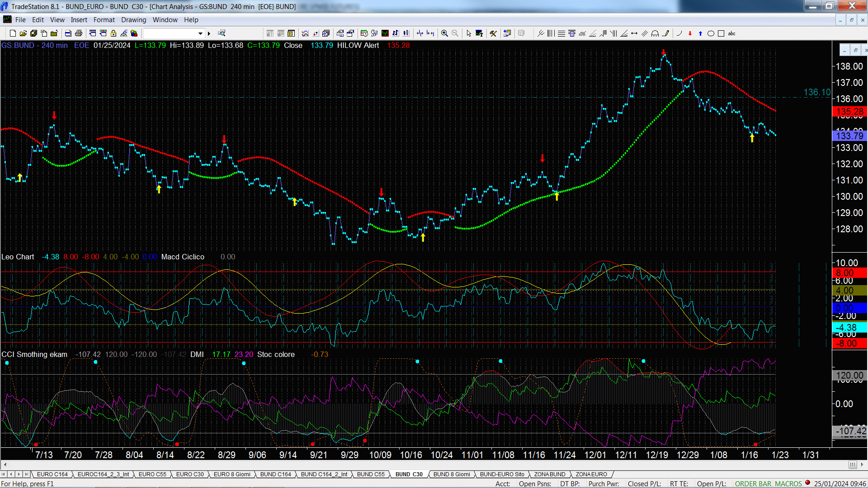Viewport: 868px width, 488px height.
Task: Switch to the BUND-EURO Sito tab
Action: (x=502, y=474)
